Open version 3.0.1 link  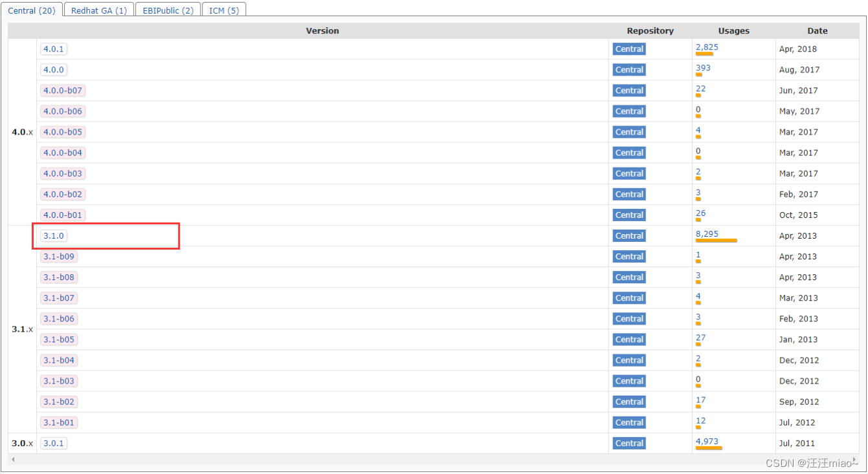[x=54, y=443]
